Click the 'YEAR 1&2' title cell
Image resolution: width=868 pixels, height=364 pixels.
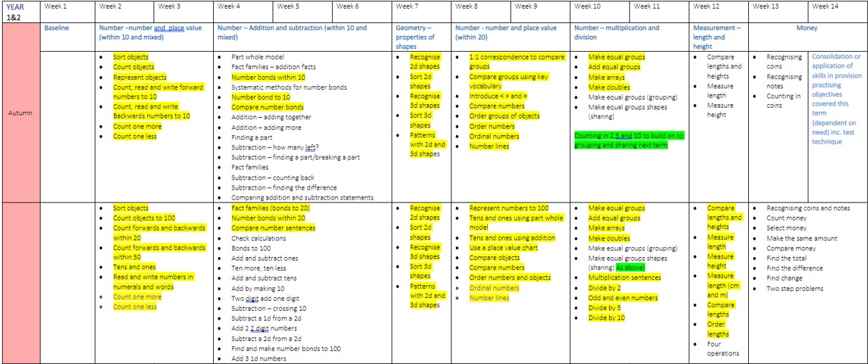20,11
